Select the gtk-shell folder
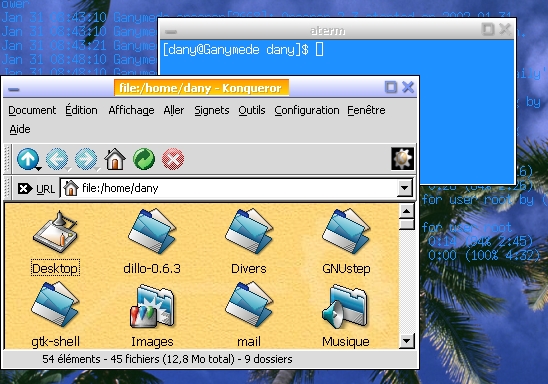Viewport: 548px width, 384px height. (55, 305)
